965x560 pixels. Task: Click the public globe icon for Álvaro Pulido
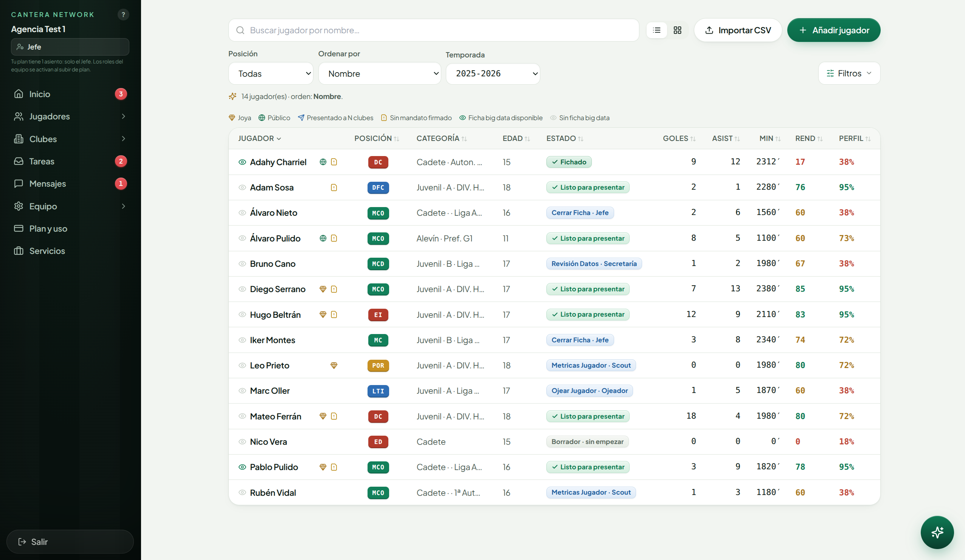point(323,238)
